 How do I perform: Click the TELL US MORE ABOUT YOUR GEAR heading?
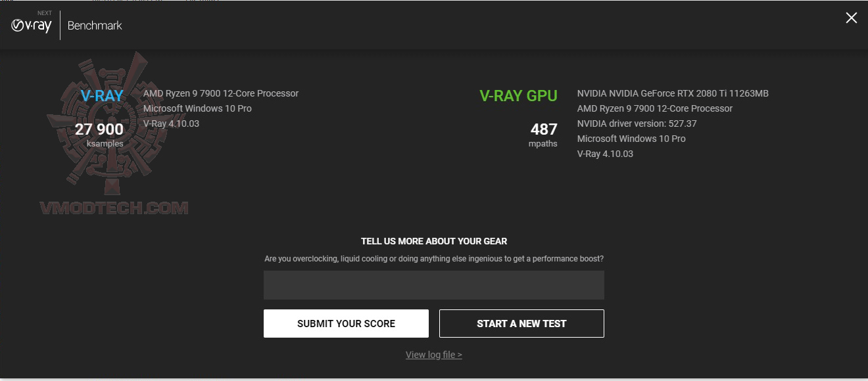click(434, 241)
